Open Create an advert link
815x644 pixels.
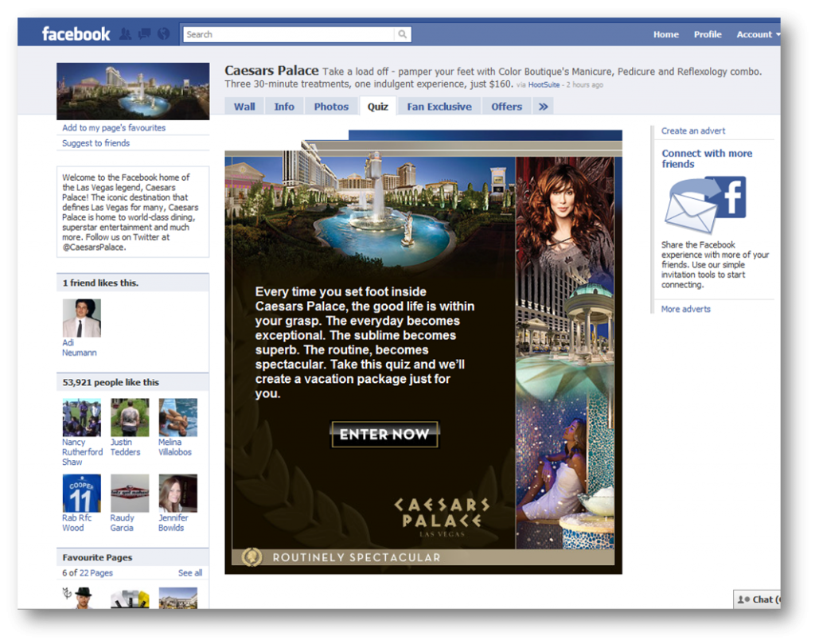(693, 131)
